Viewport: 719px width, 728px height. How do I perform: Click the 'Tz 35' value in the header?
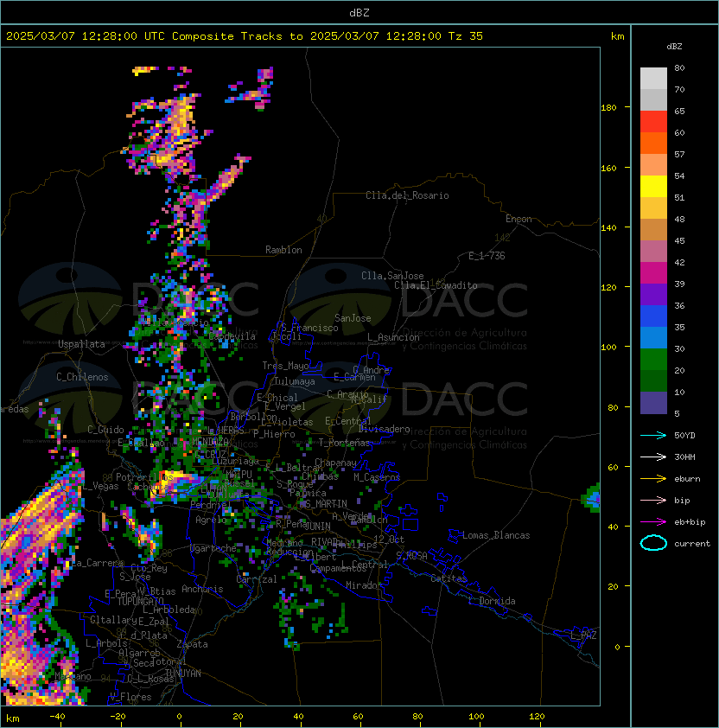(x=466, y=36)
